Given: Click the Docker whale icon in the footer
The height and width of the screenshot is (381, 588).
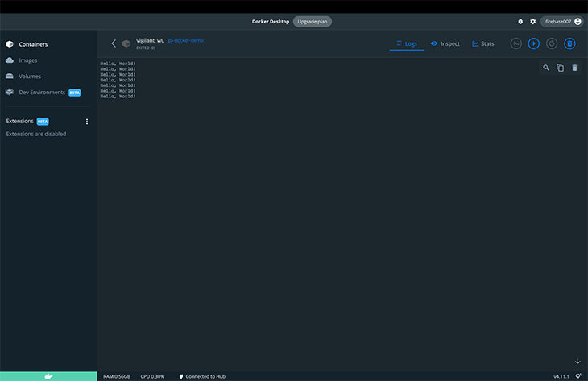Looking at the screenshot, I should tap(48, 376).
